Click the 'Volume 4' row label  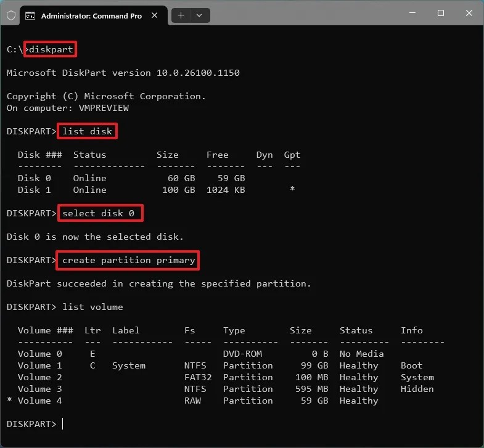[40, 401]
